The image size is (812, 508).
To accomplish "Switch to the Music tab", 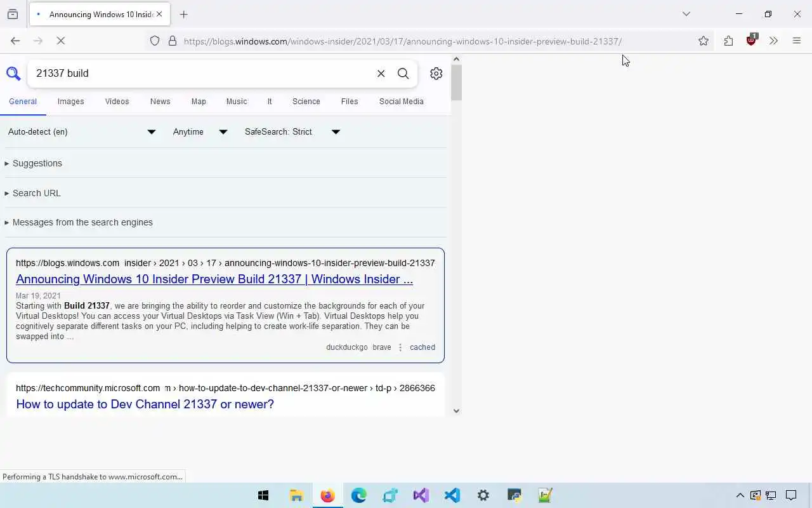I will tap(237, 102).
